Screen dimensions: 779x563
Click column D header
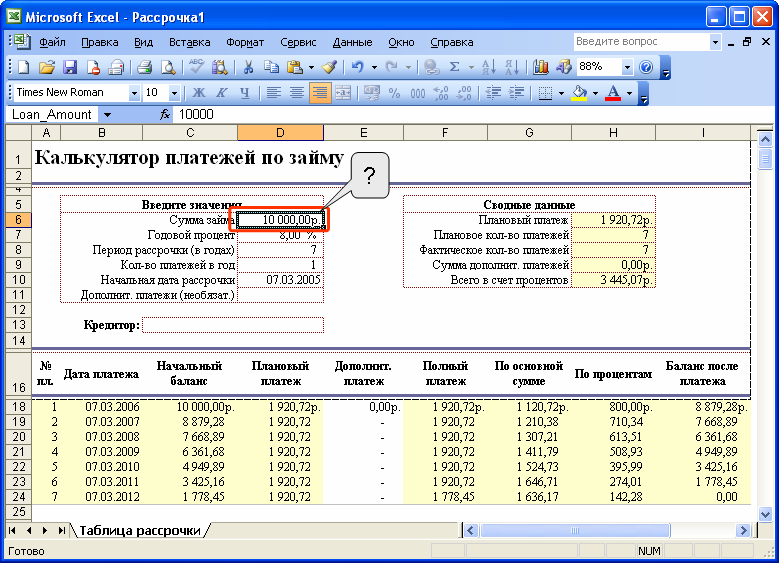click(280, 133)
